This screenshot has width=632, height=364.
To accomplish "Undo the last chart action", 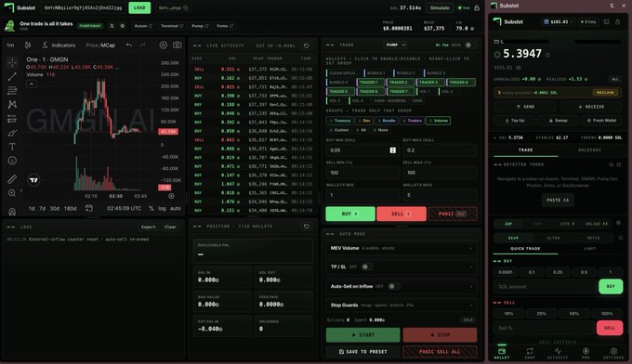I will pos(128,45).
